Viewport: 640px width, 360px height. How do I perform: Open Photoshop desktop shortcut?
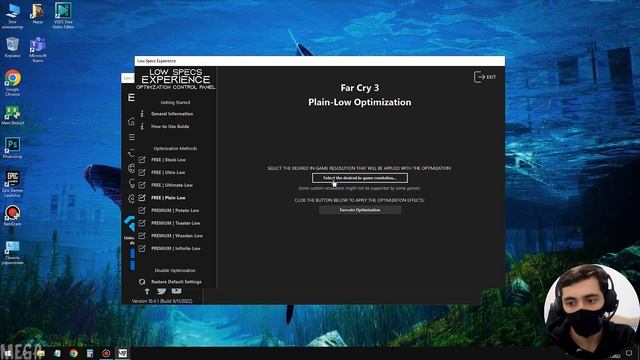coord(12,148)
